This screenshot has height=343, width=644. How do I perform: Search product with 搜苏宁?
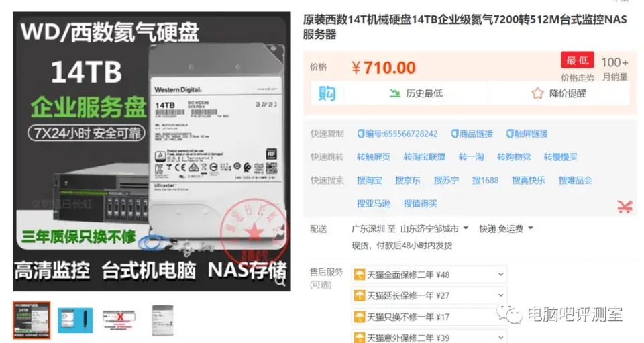[x=446, y=180]
